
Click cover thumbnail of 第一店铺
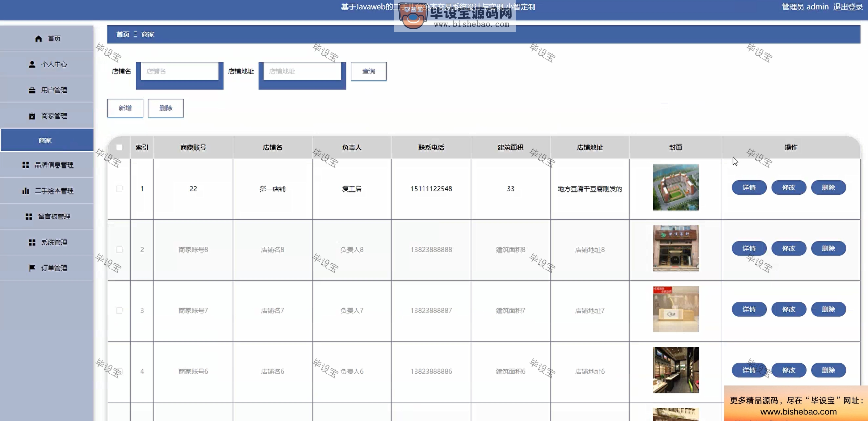click(676, 187)
